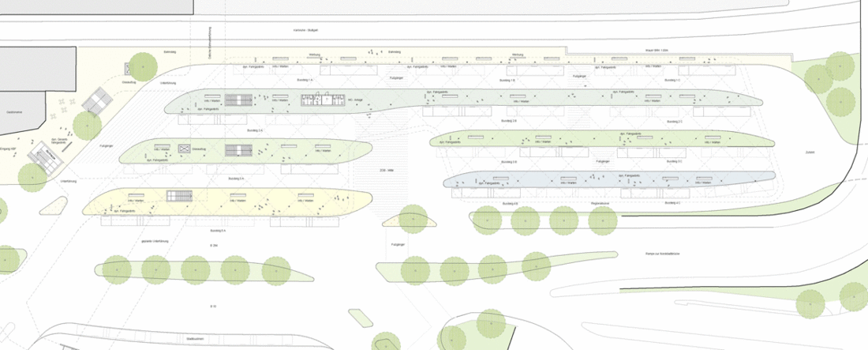Select the small empty rounded island at the bottom center

point(360,318)
